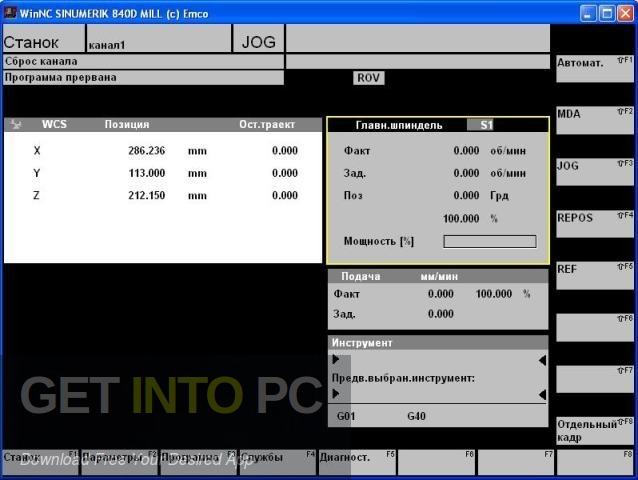The width and height of the screenshot is (638, 480).
Task: Click the lower left arrow under Предв.выбран.инструмент
Action: (x=336, y=393)
